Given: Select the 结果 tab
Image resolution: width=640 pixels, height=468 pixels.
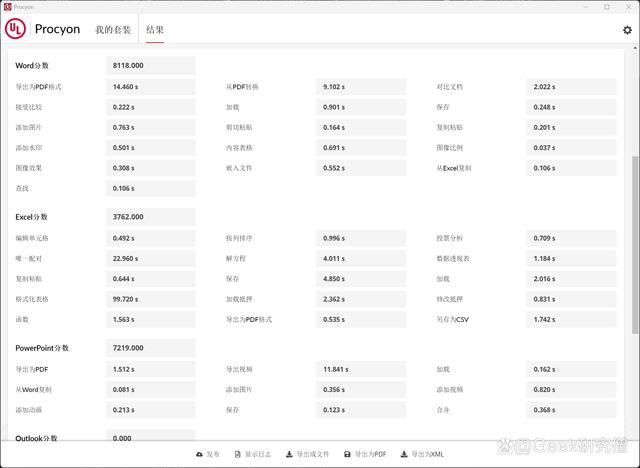Looking at the screenshot, I should point(155,30).
